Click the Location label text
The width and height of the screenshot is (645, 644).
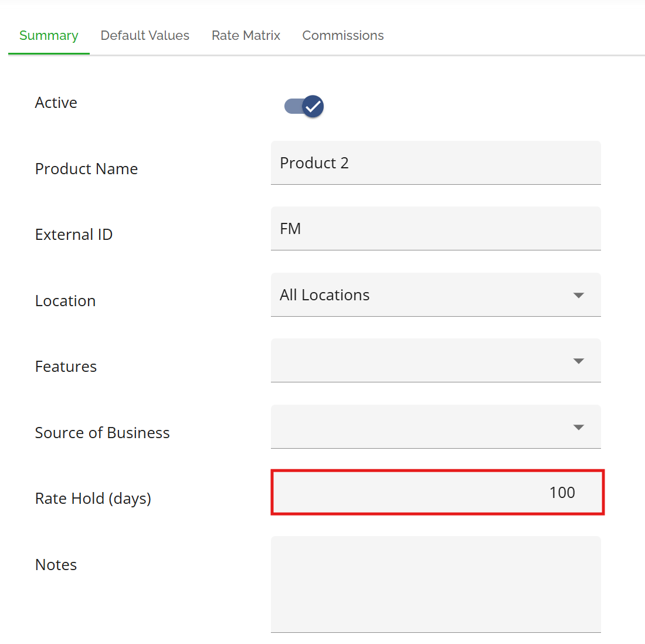click(x=65, y=301)
